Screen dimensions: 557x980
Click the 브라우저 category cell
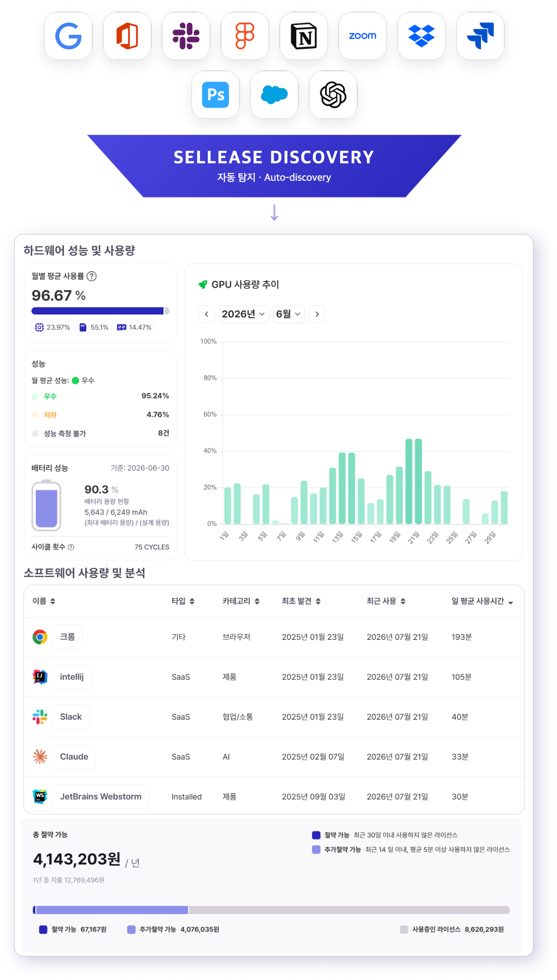236,637
